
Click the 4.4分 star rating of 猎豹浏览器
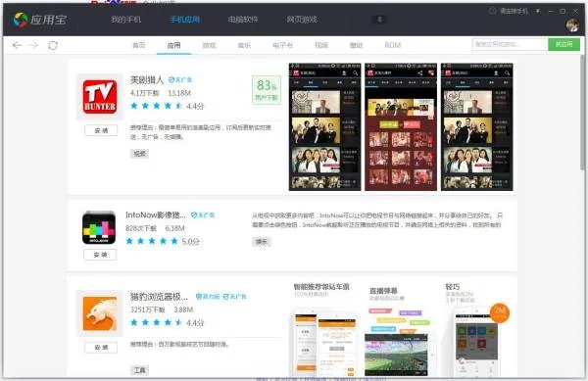167,322
